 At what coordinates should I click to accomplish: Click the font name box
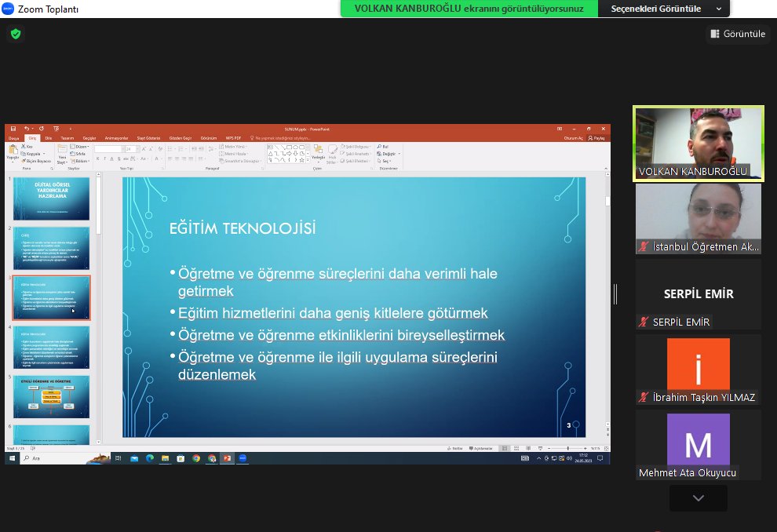[108, 149]
